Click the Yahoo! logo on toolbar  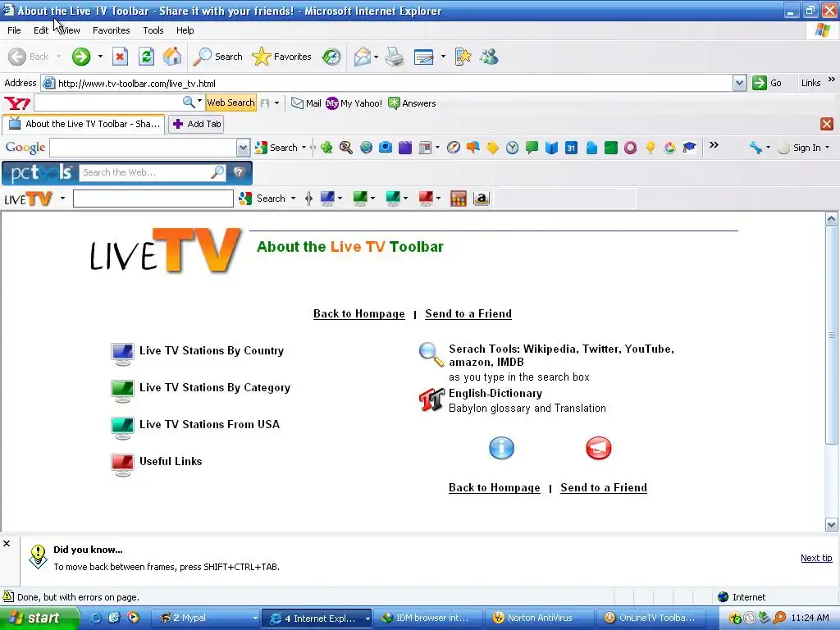[x=17, y=103]
